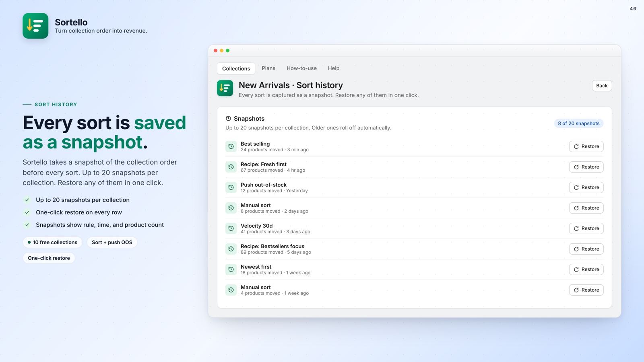This screenshot has height=362, width=644.
Task: Click the Recipe: Bestsellers focus snapshot name
Action: [272, 246]
